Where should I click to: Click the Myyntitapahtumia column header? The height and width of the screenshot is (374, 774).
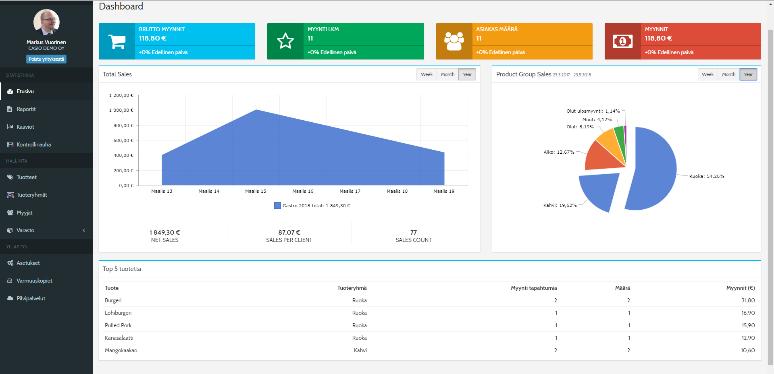click(534, 288)
